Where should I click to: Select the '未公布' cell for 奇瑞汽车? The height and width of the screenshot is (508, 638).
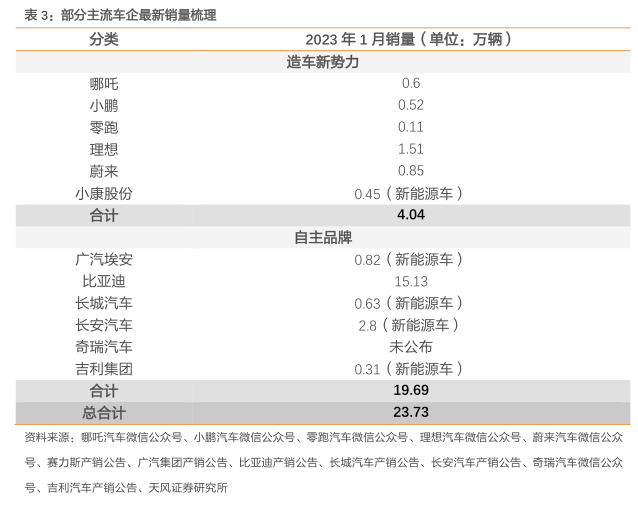411,347
